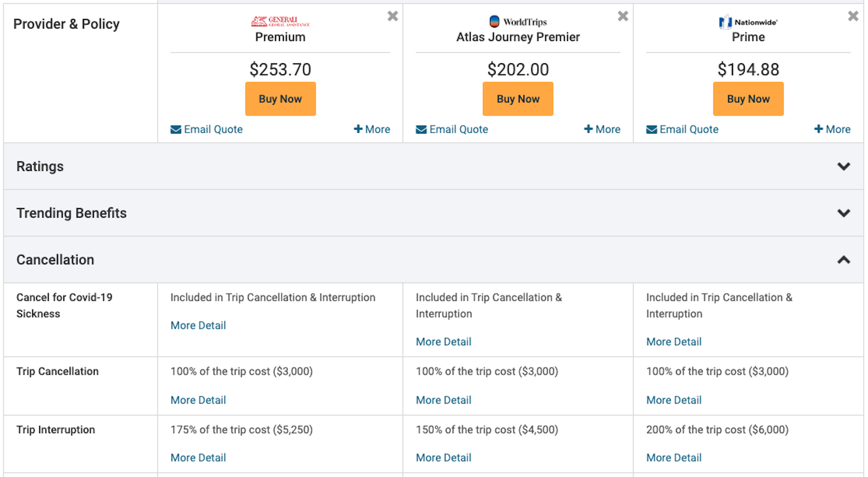868x477 pixels.
Task: Open More Detail for Generali Trip Cancellation
Action: coord(198,400)
